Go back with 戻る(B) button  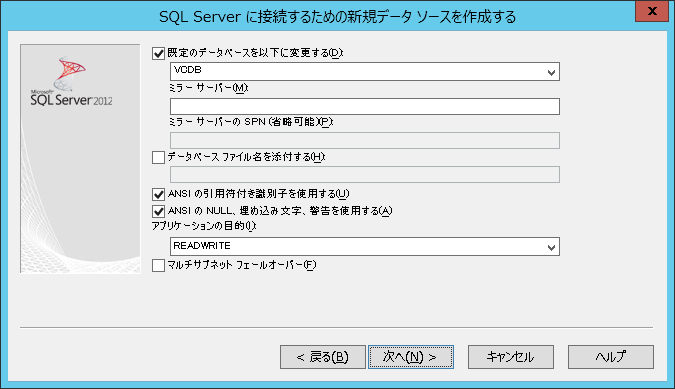(x=323, y=357)
